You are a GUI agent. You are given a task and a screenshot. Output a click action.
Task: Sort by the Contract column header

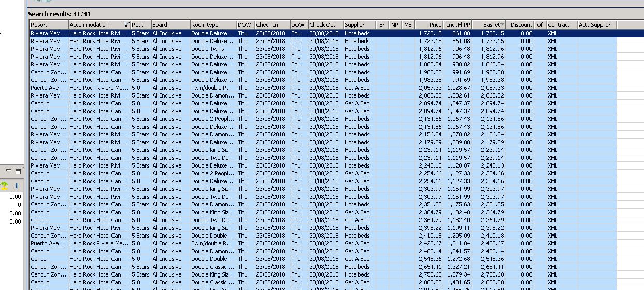(x=562, y=24)
